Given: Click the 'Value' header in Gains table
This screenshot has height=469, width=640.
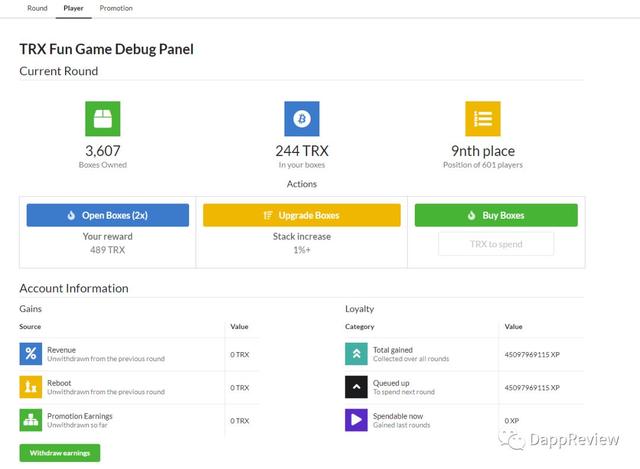Looking at the screenshot, I should [x=239, y=327].
